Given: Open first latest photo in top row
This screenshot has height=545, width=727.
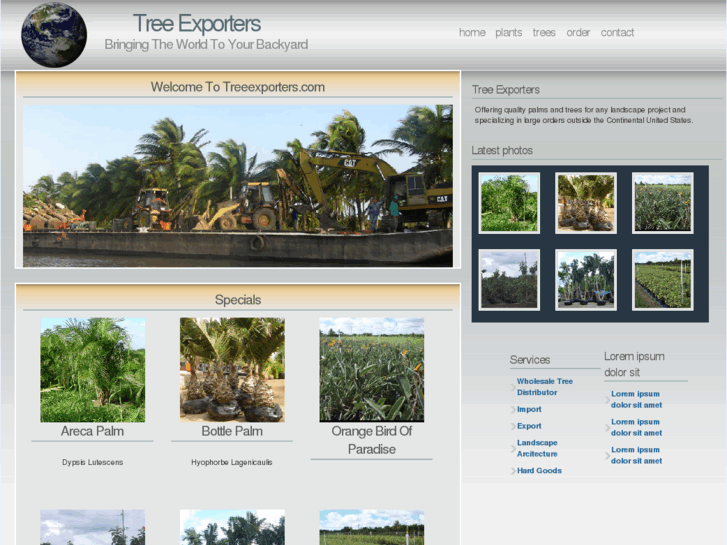Looking at the screenshot, I should point(509,203).
